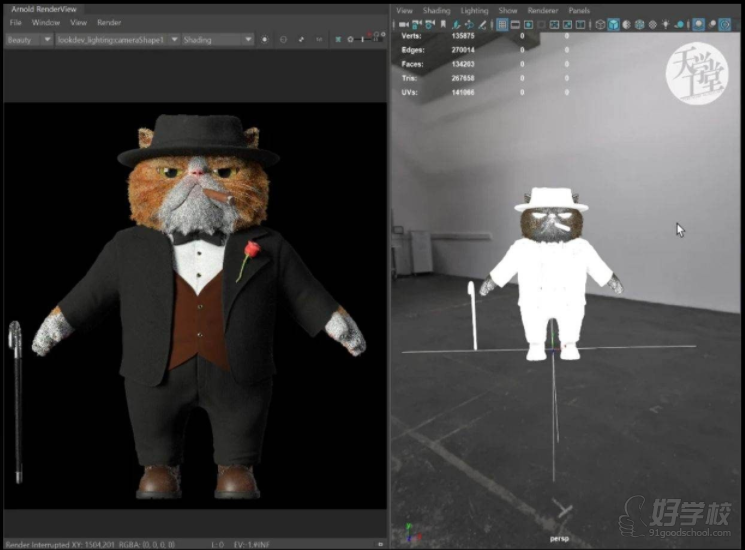Expand the Shading mode dropdown
The height and width of the screenshot is (550, 745).
point(217,40)
